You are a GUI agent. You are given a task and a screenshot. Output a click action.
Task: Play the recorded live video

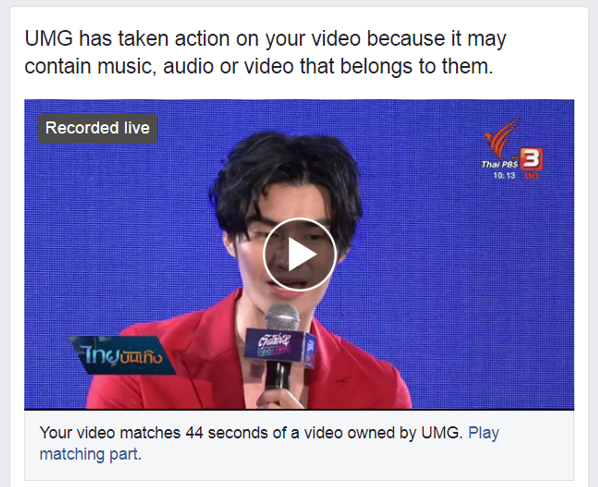click(299, 254)
